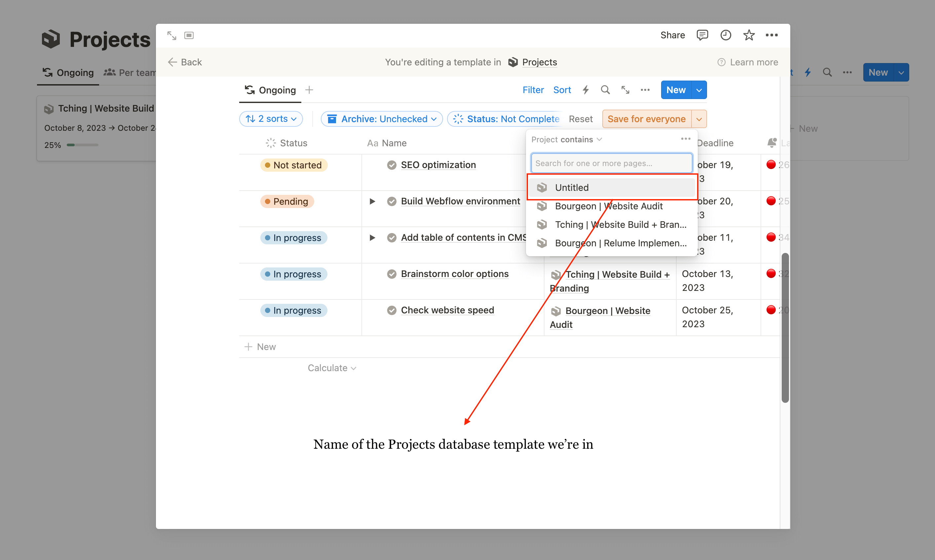The height and width of the screenshot is (560, 935).
Task: Click the lightning bolt automation icon
Action: tap(585, 89)
